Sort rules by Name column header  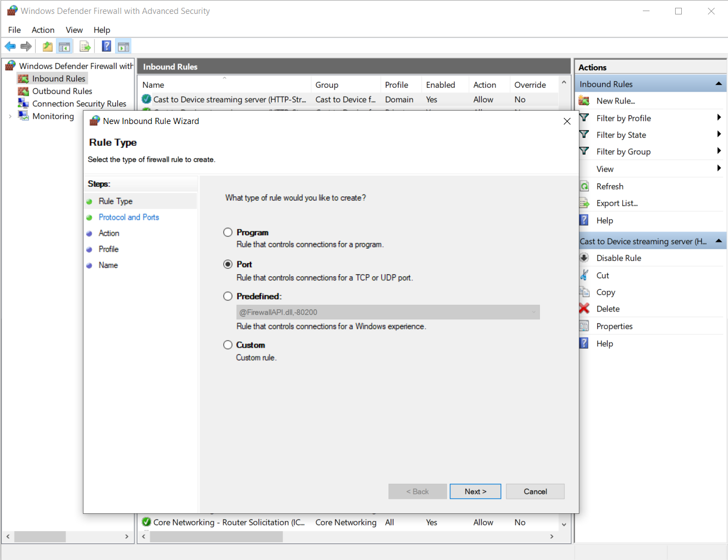[x=224, y=85]
